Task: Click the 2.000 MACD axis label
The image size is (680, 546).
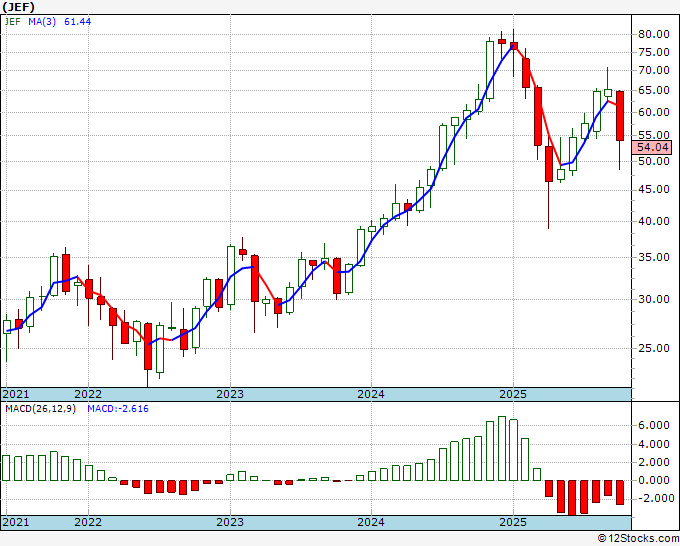Action: (654, 463)
